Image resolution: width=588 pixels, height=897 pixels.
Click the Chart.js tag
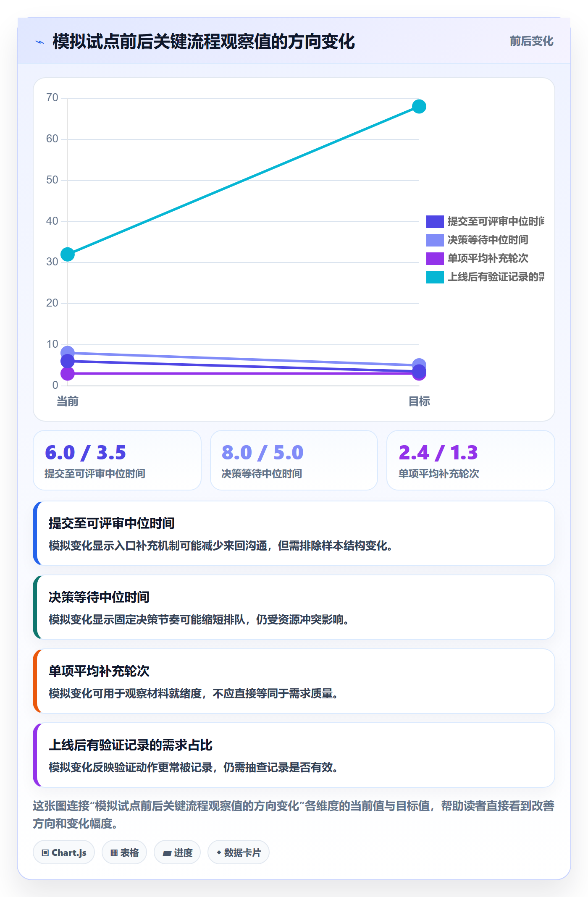pyautogui.click(x=64, y=852)
